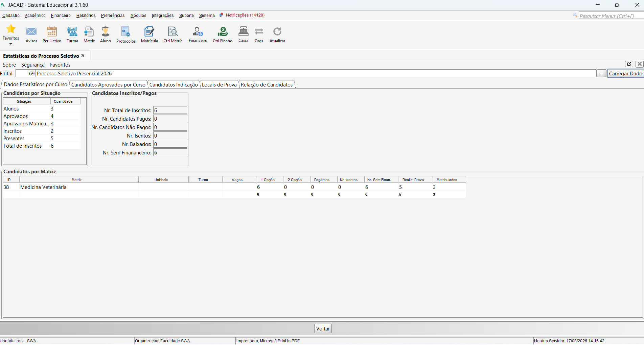The width and height of the screenshot is (644, 345).
Task: Open the Integrações menu
Action: 163,16
